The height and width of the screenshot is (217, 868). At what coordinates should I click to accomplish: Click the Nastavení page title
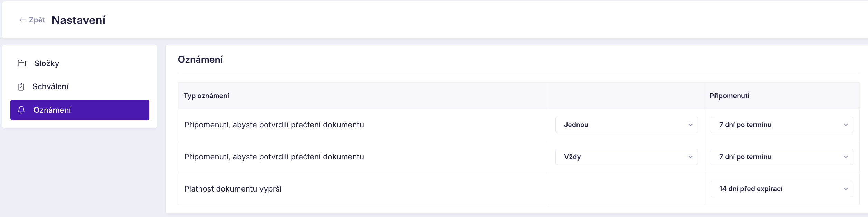point(78,20)
